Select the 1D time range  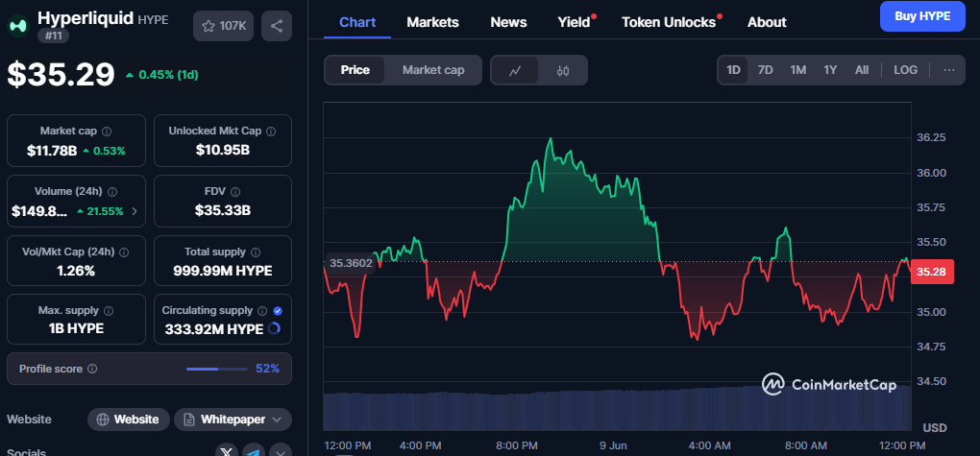tap(733, 70)
